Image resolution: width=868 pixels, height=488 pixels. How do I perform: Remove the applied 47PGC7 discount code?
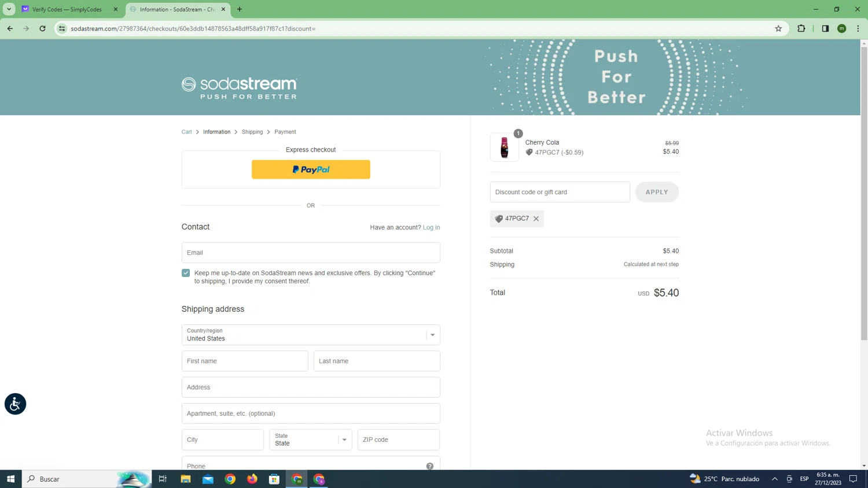[x=536, y=219]
